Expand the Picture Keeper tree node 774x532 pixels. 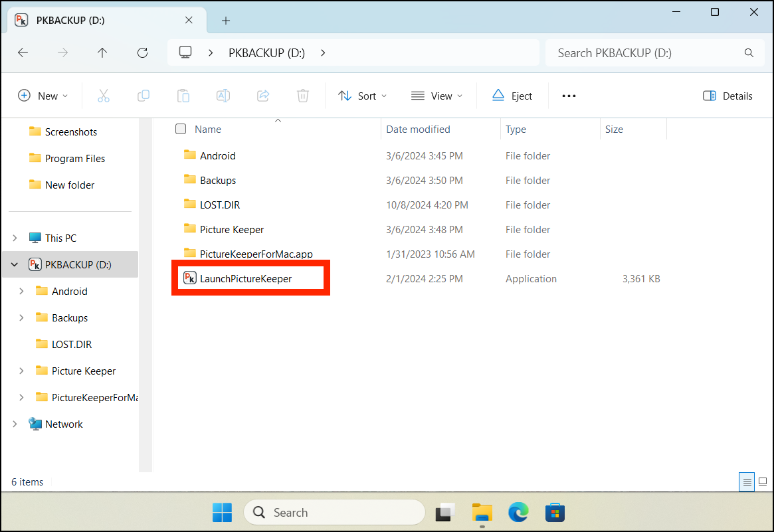(x=21, y=371)
